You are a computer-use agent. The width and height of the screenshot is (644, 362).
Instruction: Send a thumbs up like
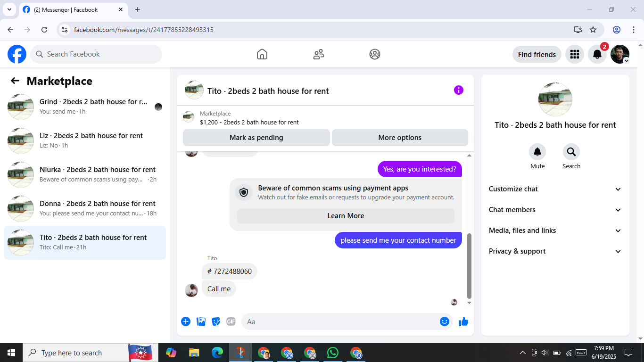[463, 321]
